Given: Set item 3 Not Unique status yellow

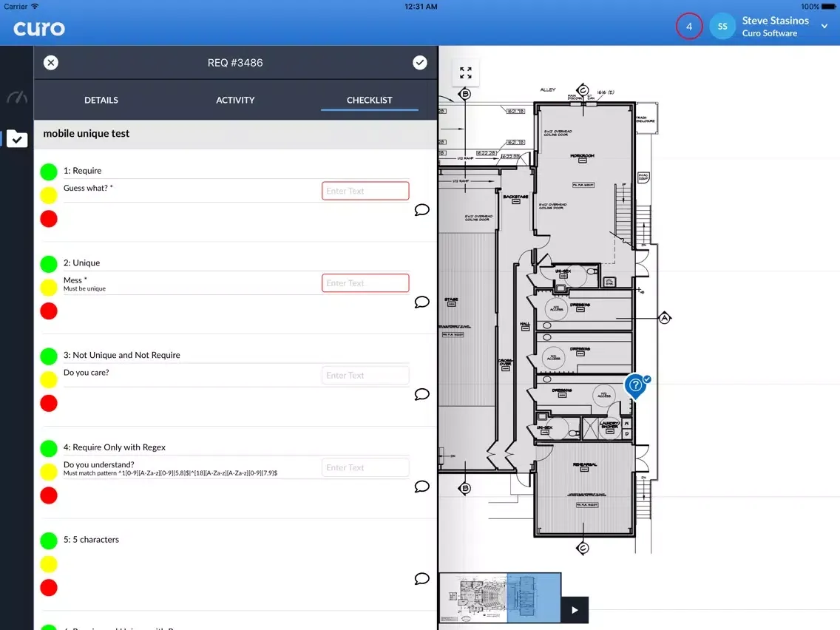Looking at the screenshot, I should [49, 379].
